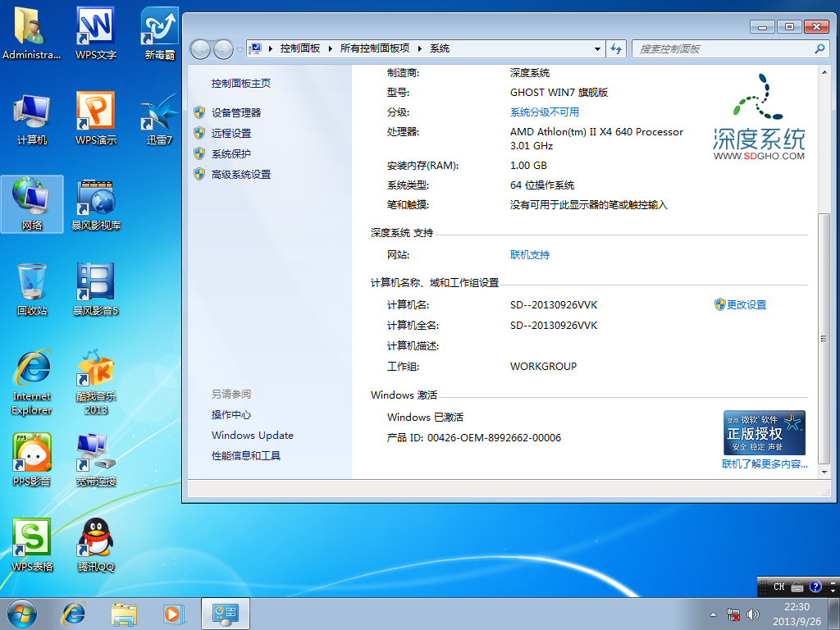Click the product ID 00426-OEM-8992662-00006 text
840x630 pixels.
click(494, 438)
